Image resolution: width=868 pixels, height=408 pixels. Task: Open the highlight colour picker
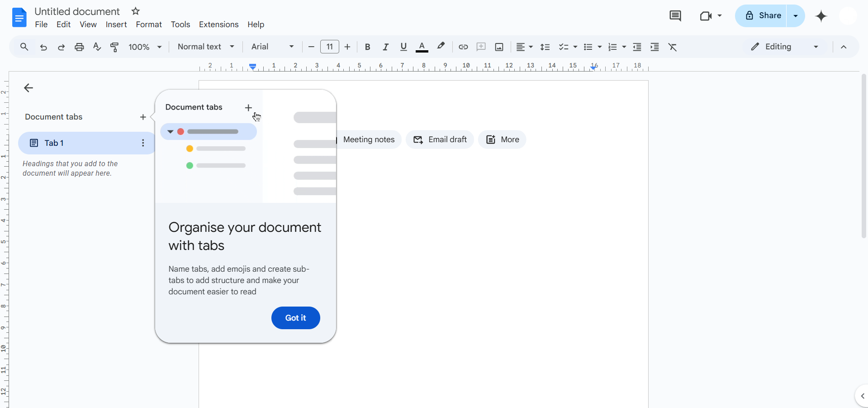[x=441, y=47]
